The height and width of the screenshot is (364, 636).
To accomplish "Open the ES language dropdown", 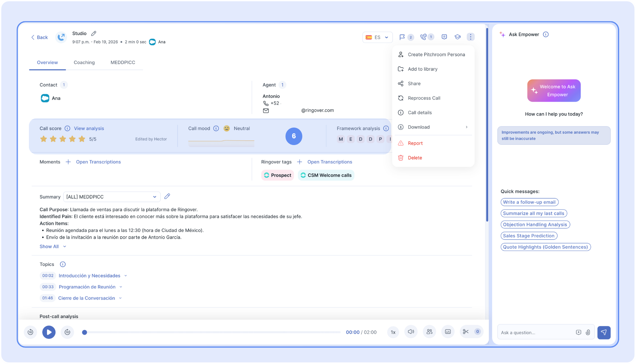I will 377,37.
